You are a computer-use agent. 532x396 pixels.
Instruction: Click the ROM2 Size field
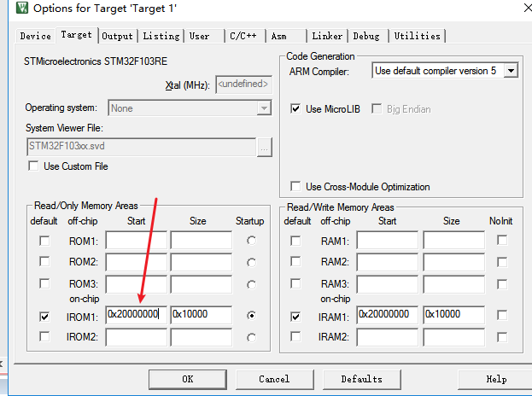202,262
